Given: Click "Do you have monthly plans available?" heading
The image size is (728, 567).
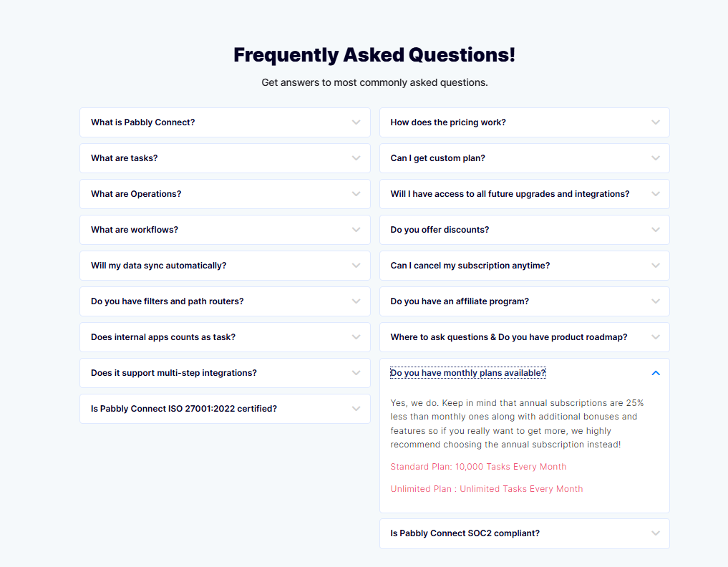Looking at the screenshot, I should coord(468,373).
